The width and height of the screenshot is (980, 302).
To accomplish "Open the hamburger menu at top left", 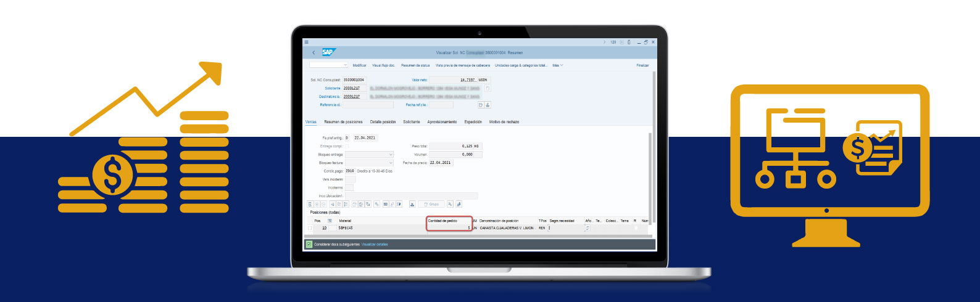I will click(x=307, y=42).
